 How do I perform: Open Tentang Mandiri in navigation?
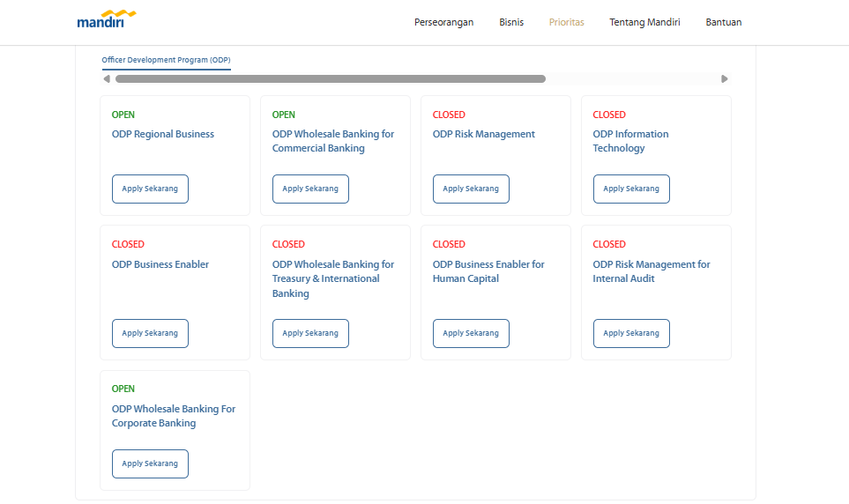(x=644, y=22)
